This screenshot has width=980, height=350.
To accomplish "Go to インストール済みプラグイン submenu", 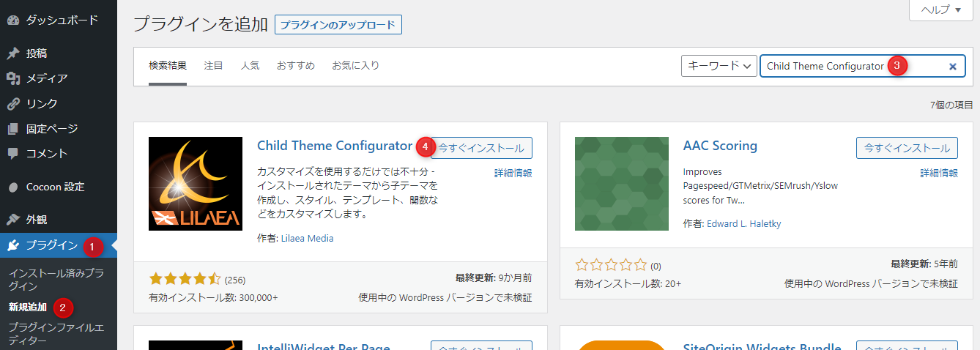I will tap(56, 280).
